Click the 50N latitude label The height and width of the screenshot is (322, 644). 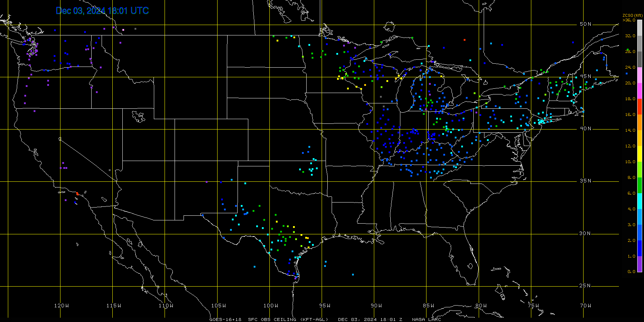(x=586, y=24)
